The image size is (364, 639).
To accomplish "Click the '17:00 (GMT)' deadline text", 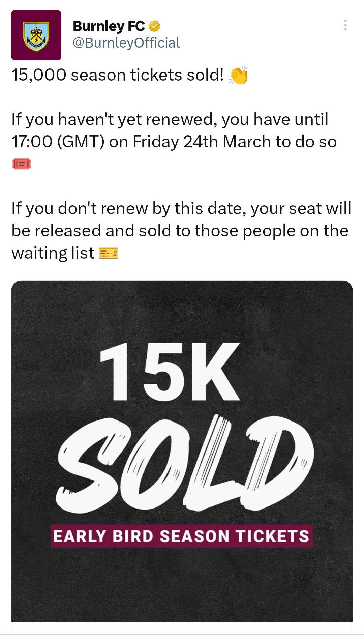I will point(58,142).
